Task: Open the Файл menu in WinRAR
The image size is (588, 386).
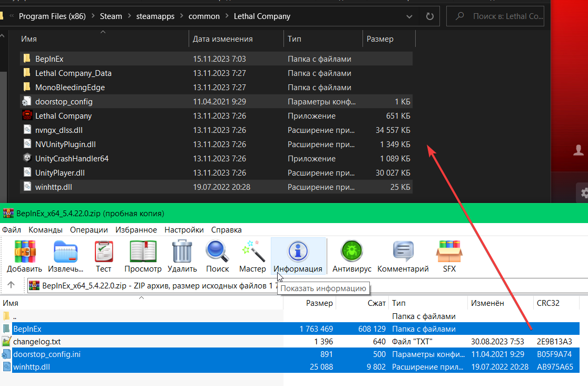Action: 12,230
